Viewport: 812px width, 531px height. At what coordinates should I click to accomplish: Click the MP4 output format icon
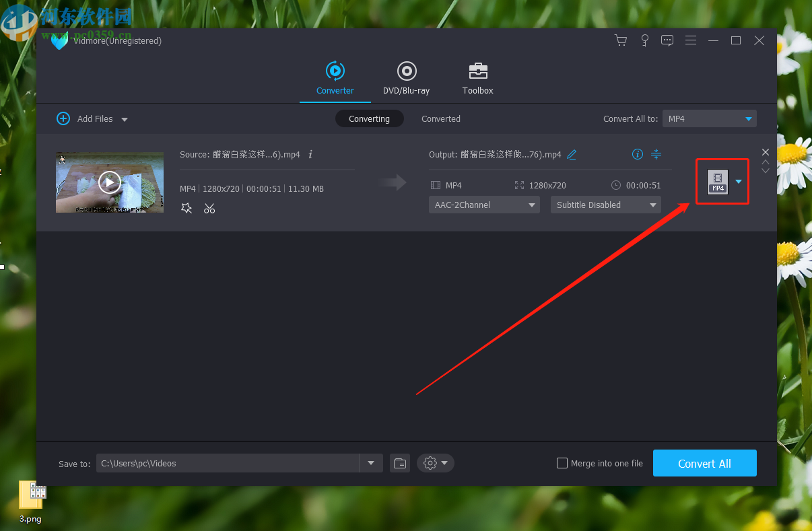click(x=718, y=182)
